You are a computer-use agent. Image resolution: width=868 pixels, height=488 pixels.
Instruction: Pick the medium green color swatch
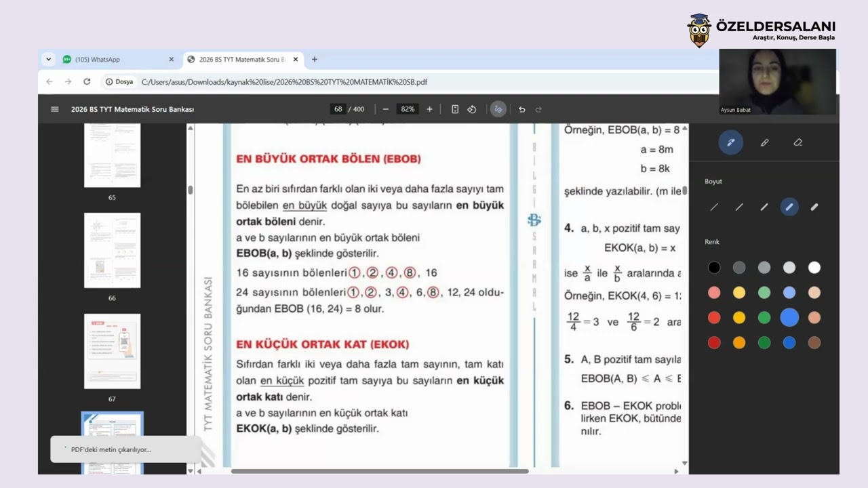point(764,317)
